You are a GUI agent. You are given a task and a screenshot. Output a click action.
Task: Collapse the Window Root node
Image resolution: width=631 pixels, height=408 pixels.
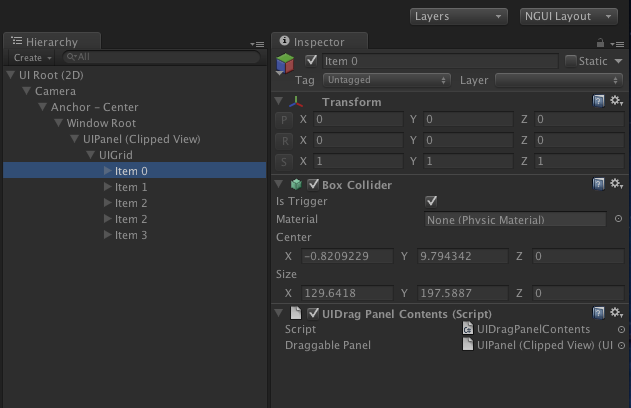[58, 123]
